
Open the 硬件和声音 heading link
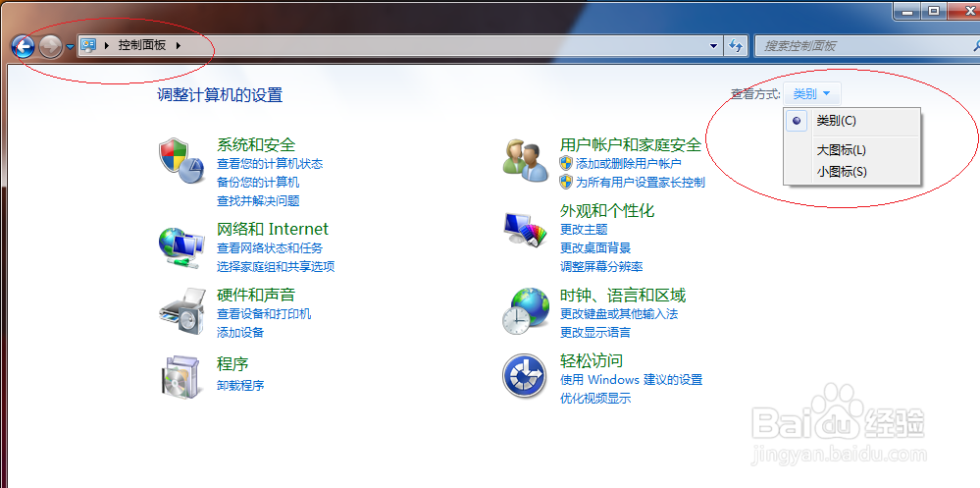point(256,295)
